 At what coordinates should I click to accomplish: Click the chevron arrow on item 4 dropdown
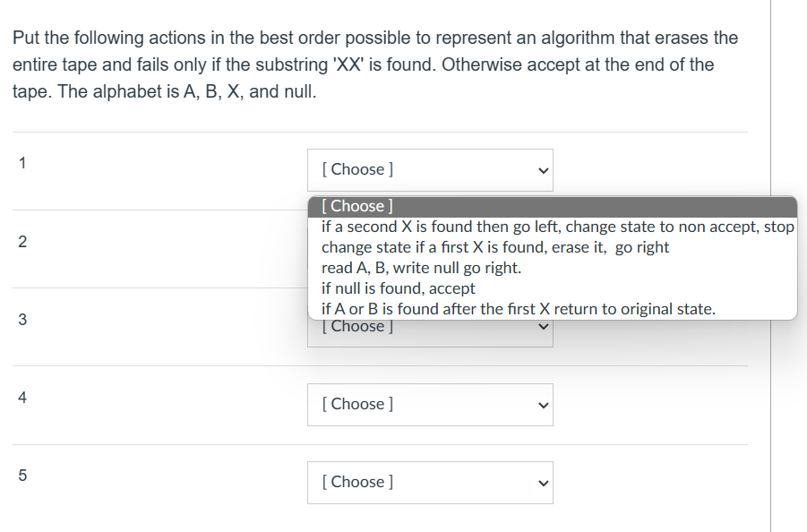pyautogui.click(x=541, y=404)
